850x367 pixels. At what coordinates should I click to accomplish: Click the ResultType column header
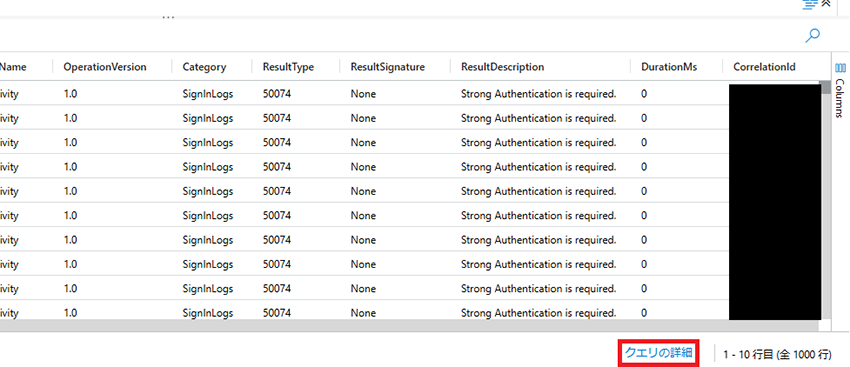click(288, 67)
